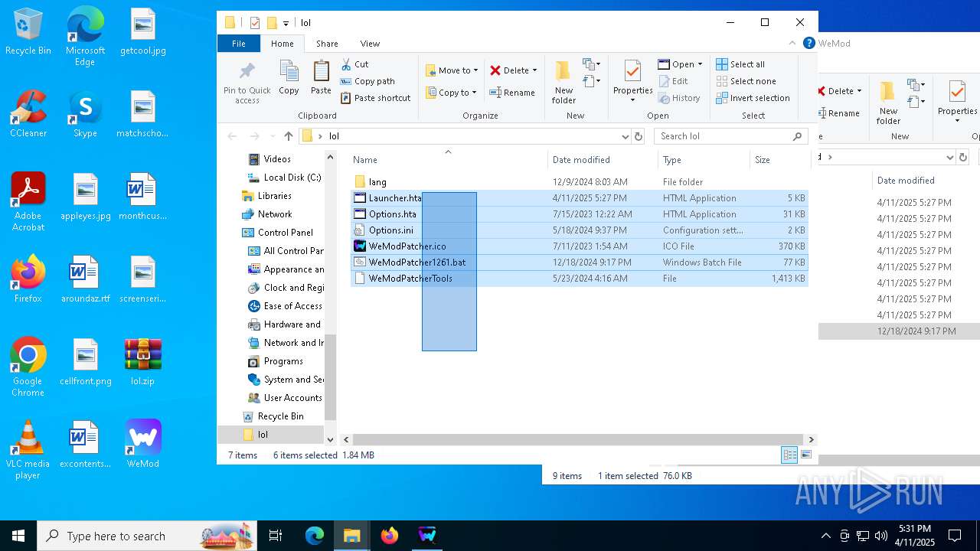The width and height of the screenshot is (980, 551).
Task: Click WeMod icon in taskbar
Action: tap(427, 536)
